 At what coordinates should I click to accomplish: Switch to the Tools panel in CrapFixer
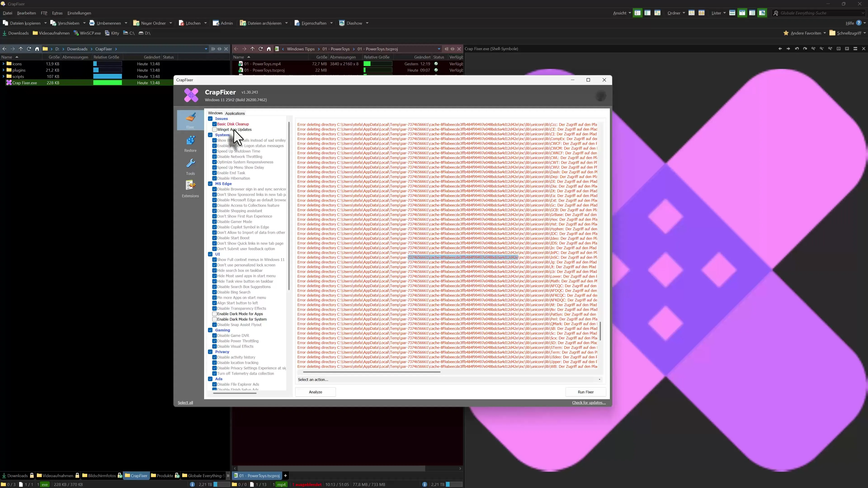tap(190, 166)
